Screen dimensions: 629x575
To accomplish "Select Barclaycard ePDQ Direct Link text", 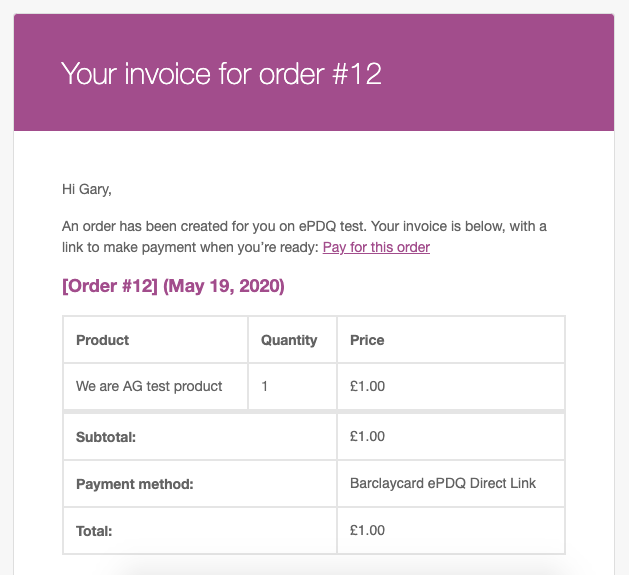I will pos(443,483).
